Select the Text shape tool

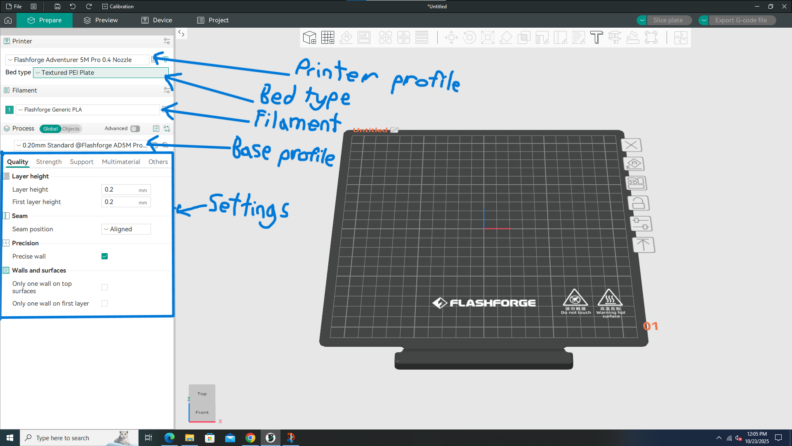(x=597, y=37)
